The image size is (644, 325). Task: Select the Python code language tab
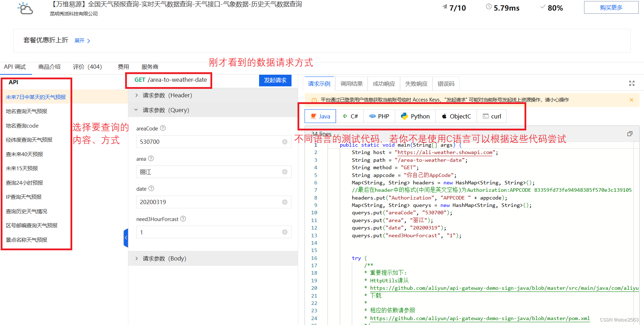point(415,116)
